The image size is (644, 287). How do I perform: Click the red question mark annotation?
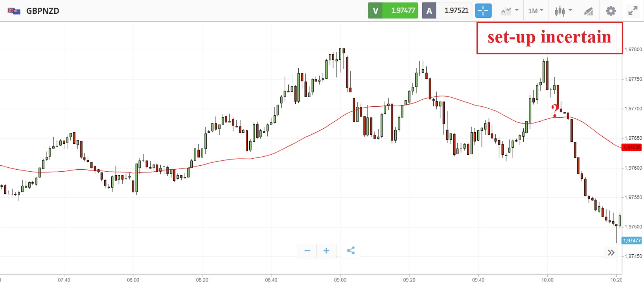[555, 111]
